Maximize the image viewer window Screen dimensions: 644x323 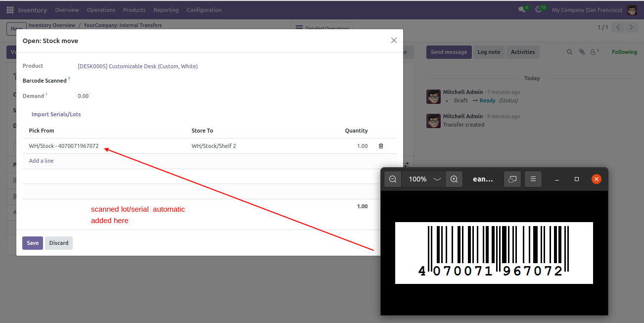coord(577,179)
